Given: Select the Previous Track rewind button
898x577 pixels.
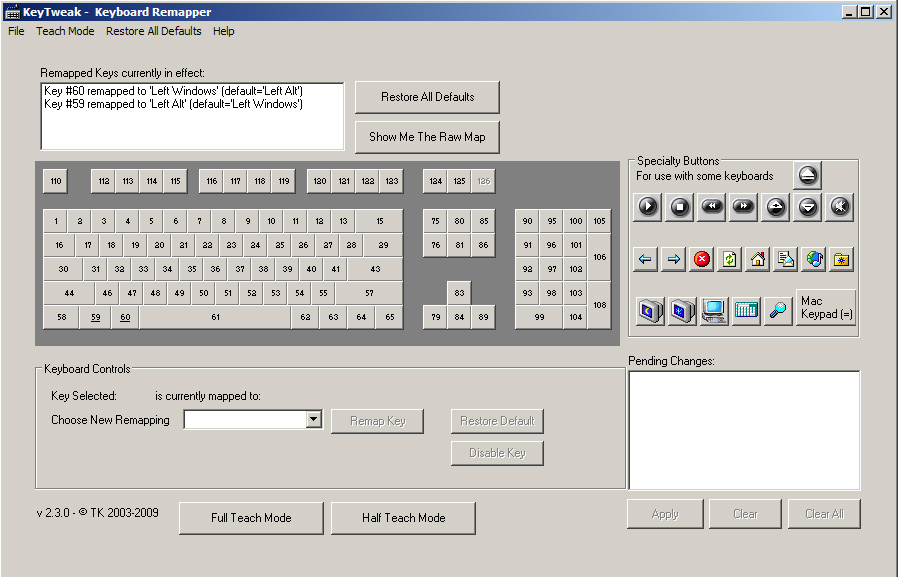Looking at the screenshot, I should pyautogui.click(x=712, y=207).
